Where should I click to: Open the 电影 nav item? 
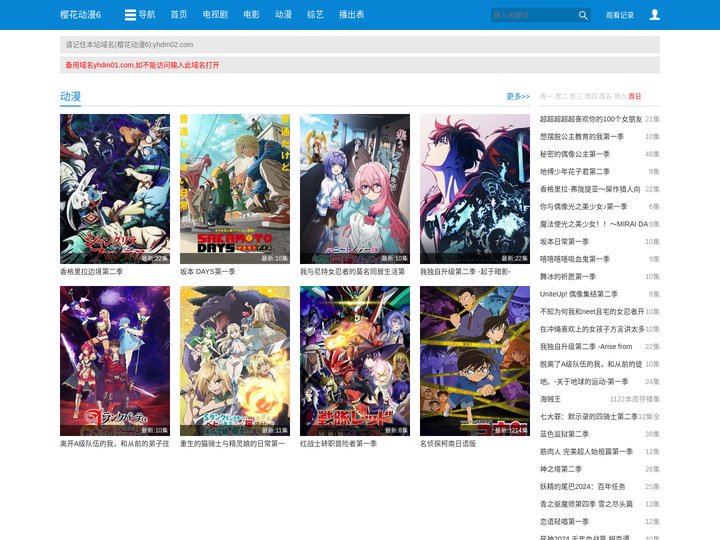(251, 15)
